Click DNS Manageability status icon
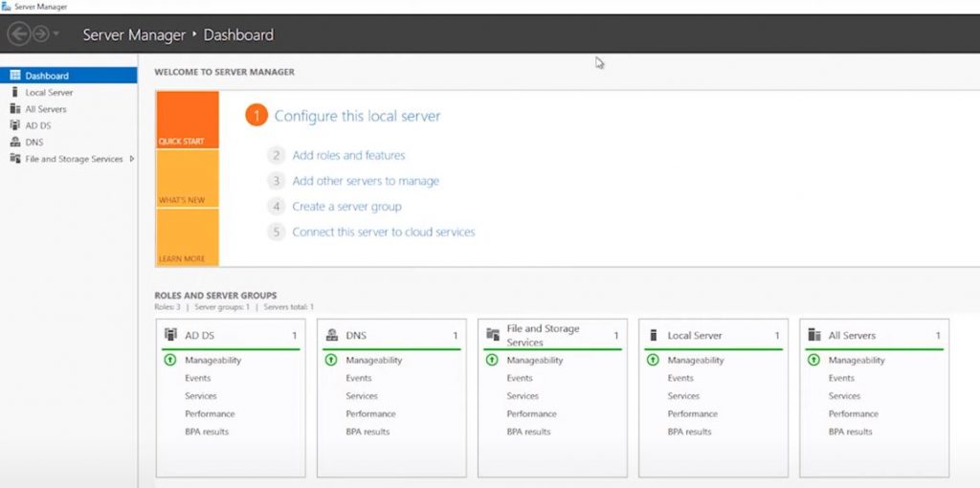The height and width of the screenshot is (488, 980). (331, 360)
